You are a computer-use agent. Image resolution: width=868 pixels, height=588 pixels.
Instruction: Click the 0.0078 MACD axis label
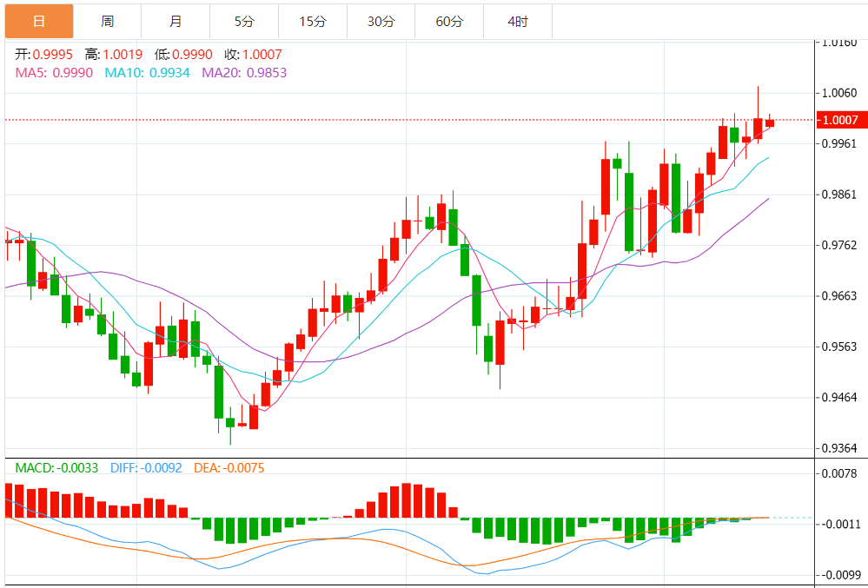click(x=840, y=473)
